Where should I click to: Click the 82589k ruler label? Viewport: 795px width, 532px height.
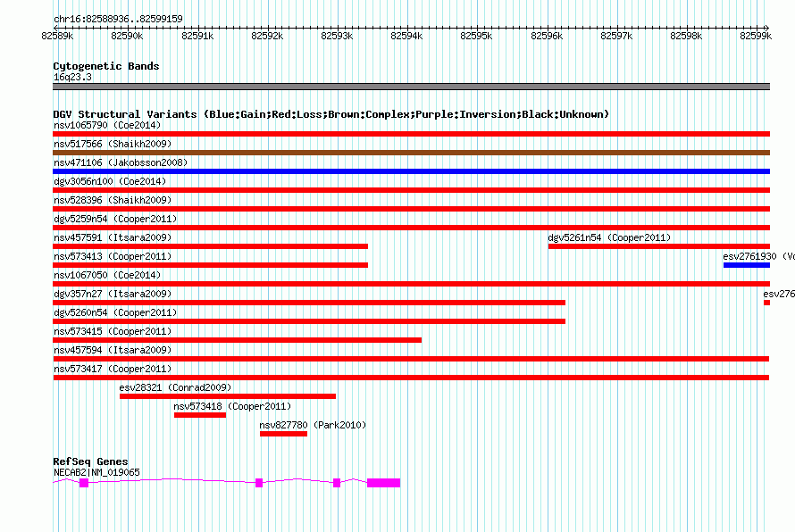[57, 36]
